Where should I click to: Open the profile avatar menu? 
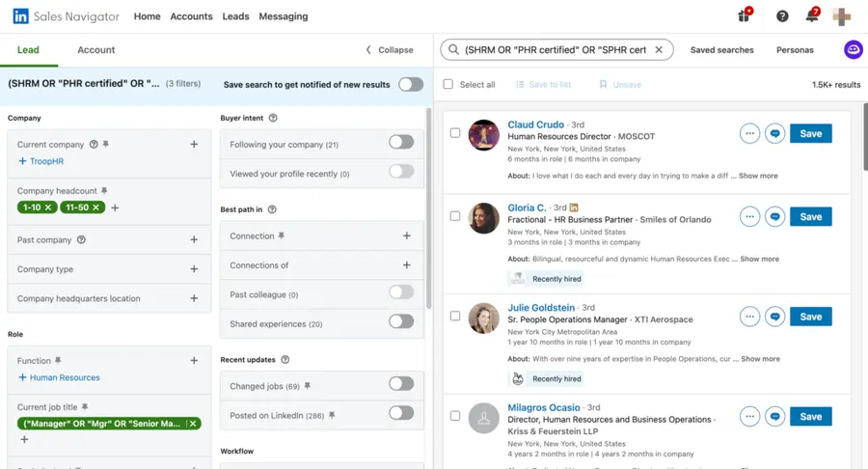click(x=841, y=16)
